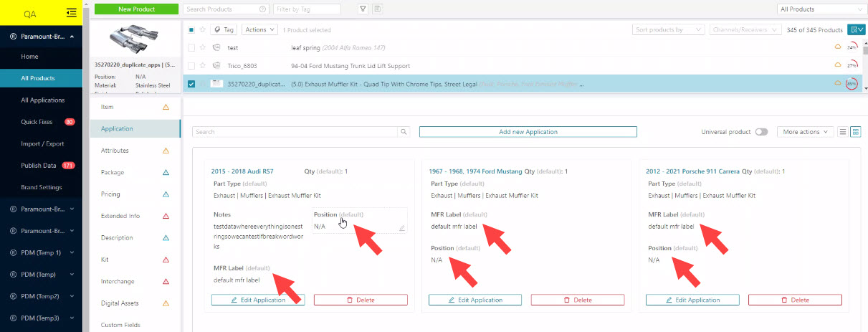Screen dimensions: 868x332
Task: Click the red triangle next to Extended Info
Action: 166,216
